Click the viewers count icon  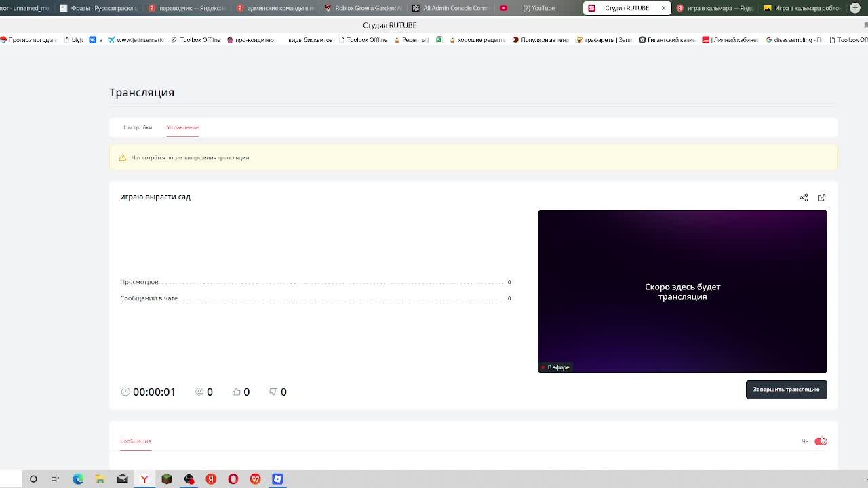point(199,392)
